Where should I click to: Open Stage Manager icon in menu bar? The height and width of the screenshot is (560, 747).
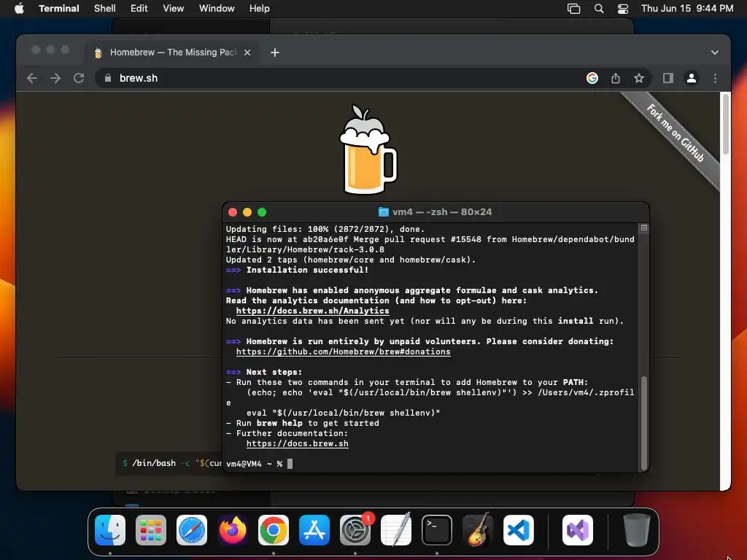tap(573, 9)
